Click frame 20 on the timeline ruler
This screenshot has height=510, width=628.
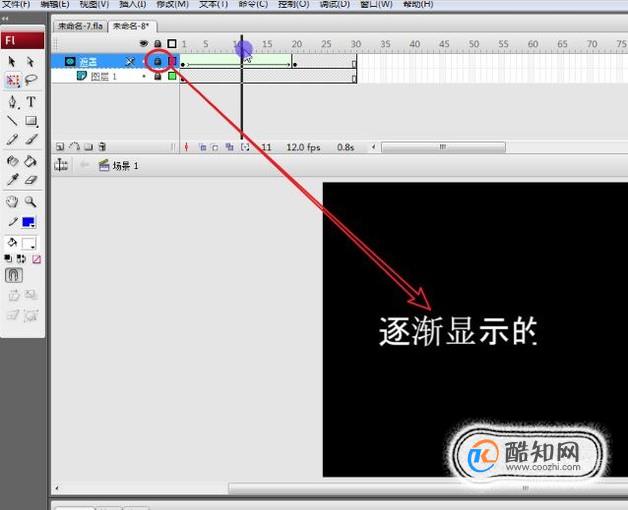tap(296, 44)
